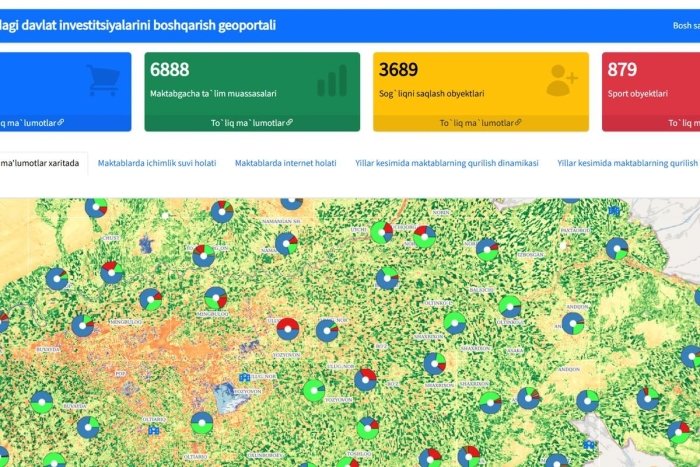Viewport: 700px width, 467px height.
Task: Click the link icon after green card's To`liq ma`lumotlar
Action: coord(290,123)
